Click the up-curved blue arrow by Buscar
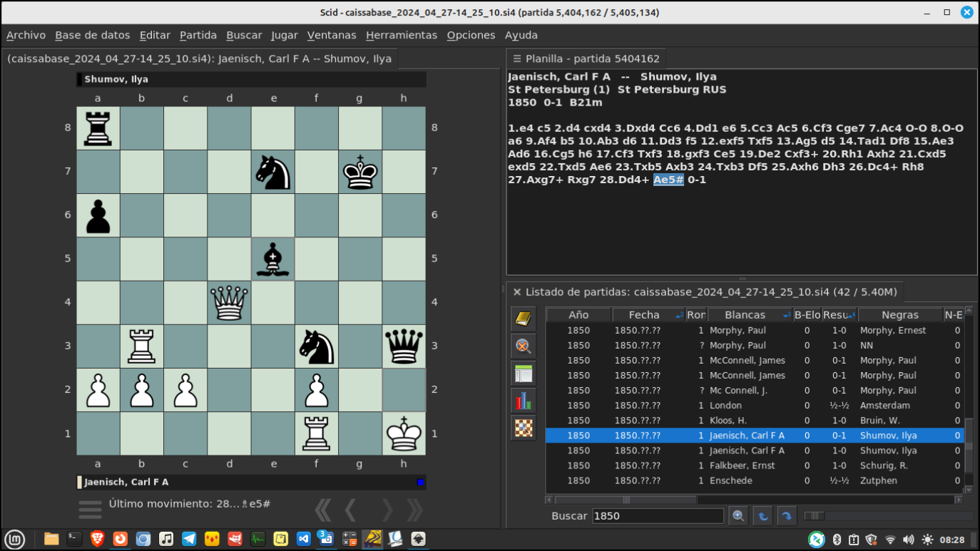This screenshot has width=980, height=551. tap(762, 515)
